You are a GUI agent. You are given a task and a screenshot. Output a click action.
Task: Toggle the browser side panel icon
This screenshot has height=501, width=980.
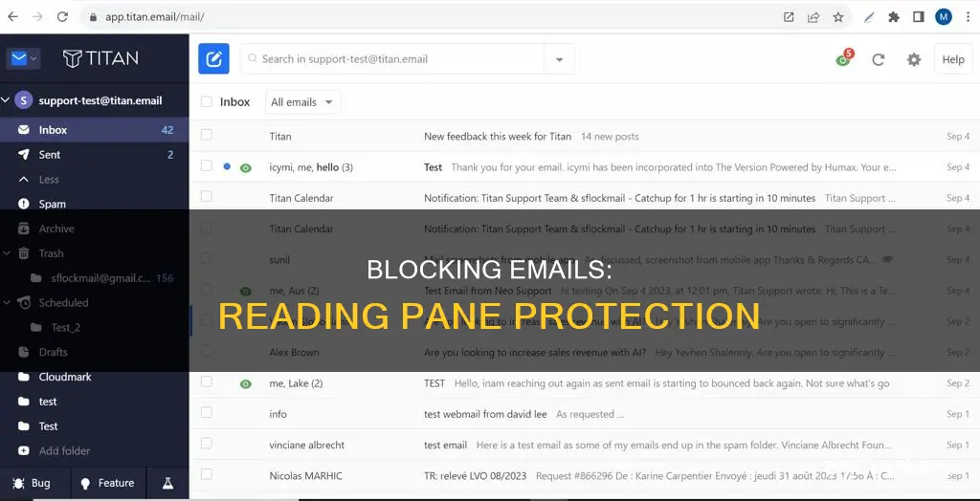[x=918, y=17]
